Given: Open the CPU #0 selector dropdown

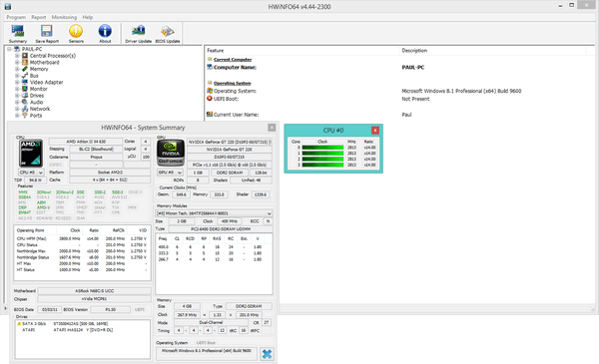Looking at the screenshot, I should [x=31, y=173].
